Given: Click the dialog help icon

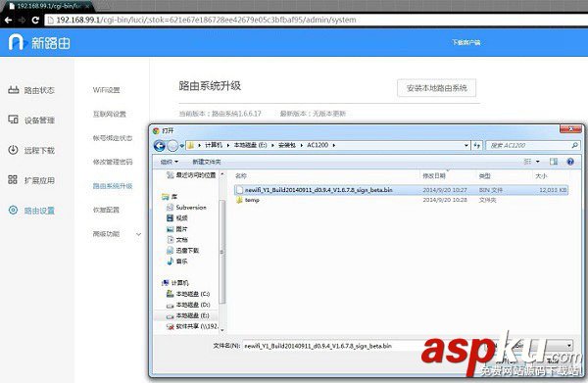Looking at the screenshot, I should [x=570, y=162].
